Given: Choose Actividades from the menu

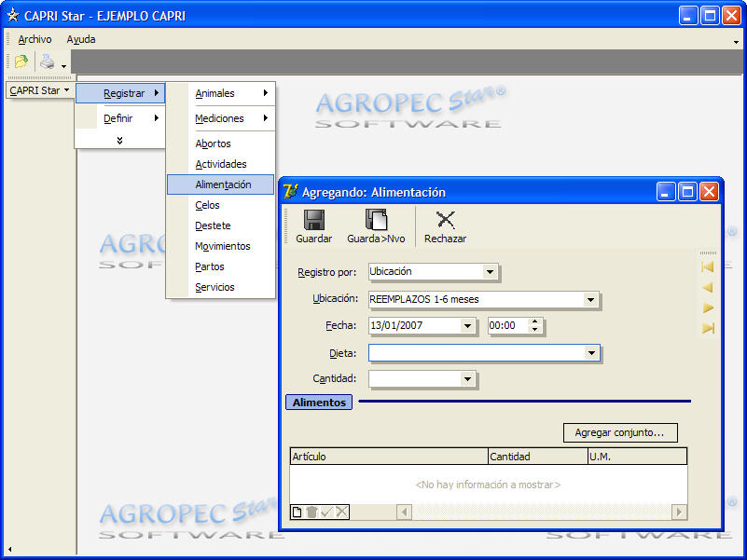Looking at the screenshot, I should (221, 164).
